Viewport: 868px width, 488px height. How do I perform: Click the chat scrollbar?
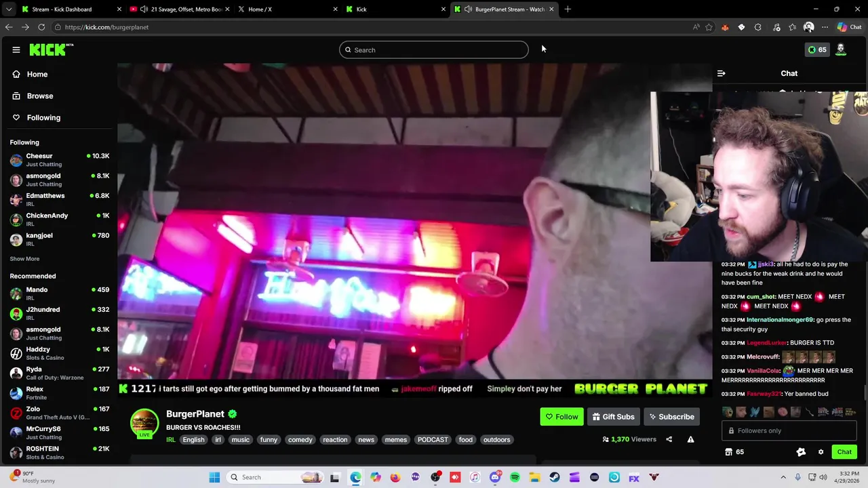[x=865, y=393]
